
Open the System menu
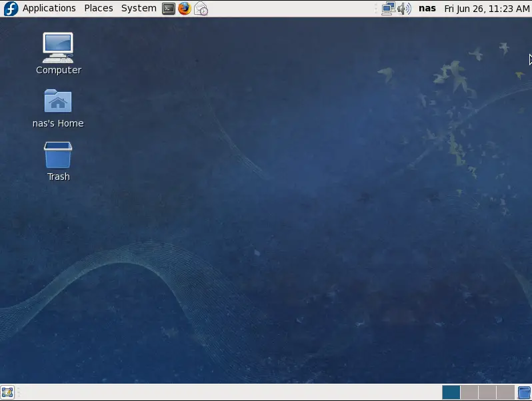tap(139, 9)
